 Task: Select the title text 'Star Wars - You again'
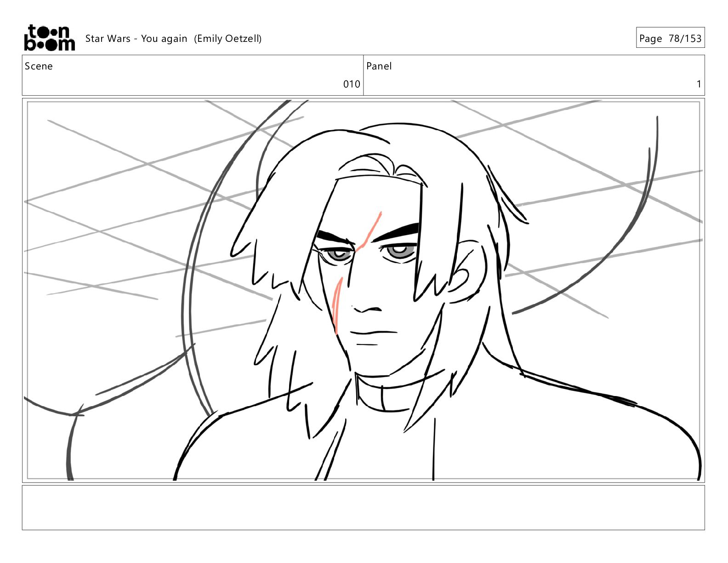[x=136, y=39]
